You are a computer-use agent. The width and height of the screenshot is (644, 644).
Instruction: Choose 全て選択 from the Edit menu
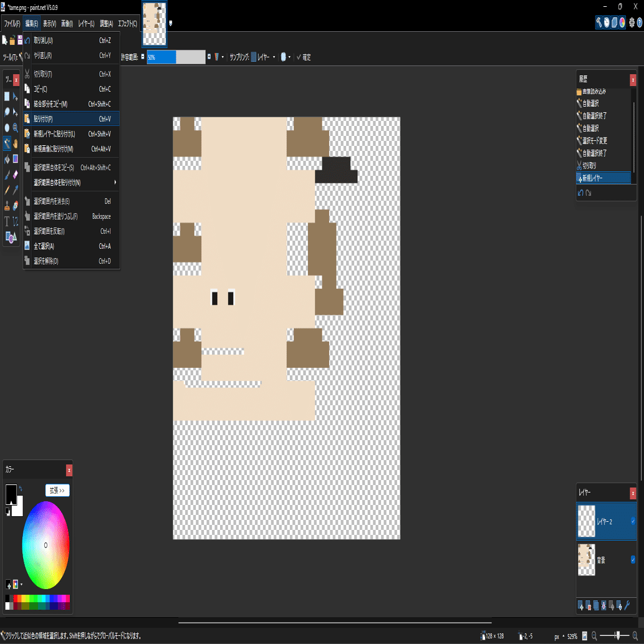(x=72, y=246)
